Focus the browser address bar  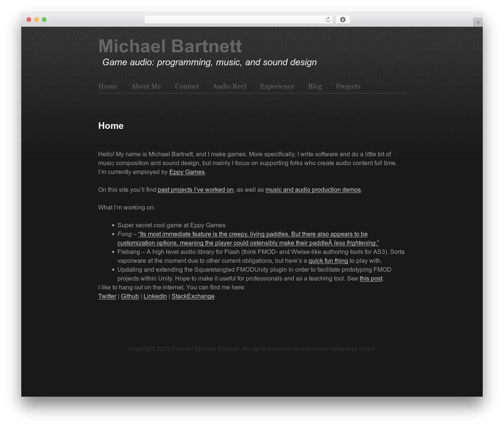(239, 20)
